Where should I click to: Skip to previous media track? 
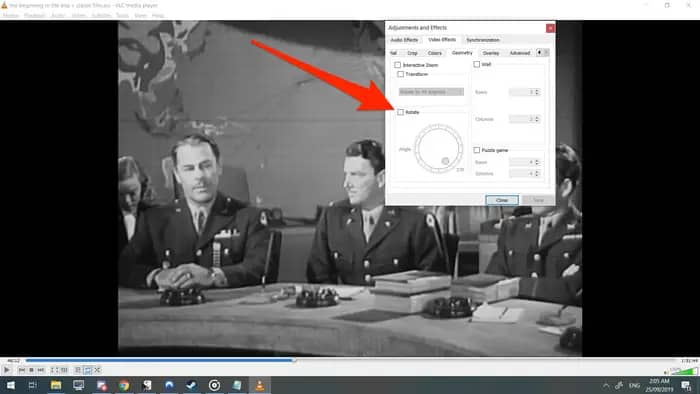[x=21, y=370]
